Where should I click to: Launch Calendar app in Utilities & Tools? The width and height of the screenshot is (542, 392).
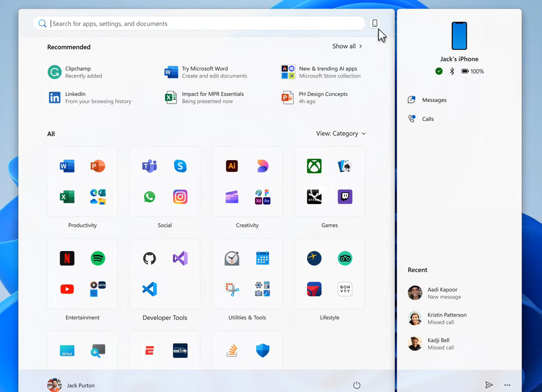pyautogui.click(x=262, y=258)
